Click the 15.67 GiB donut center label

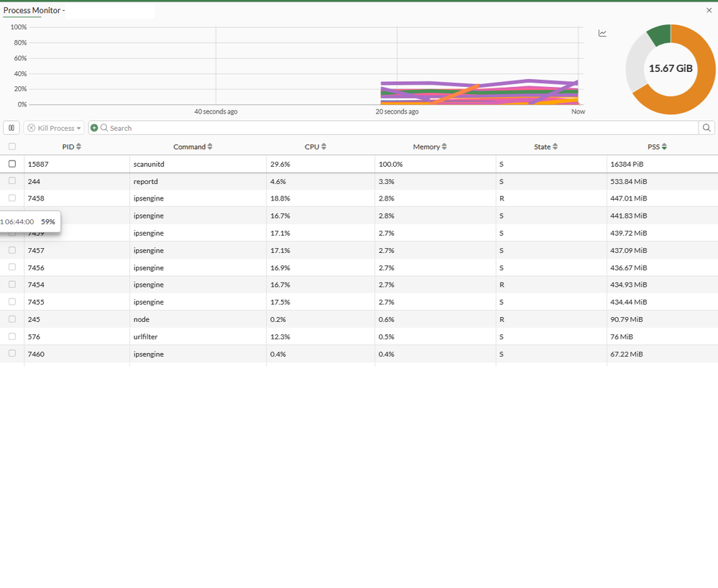(x=671, y=69)
